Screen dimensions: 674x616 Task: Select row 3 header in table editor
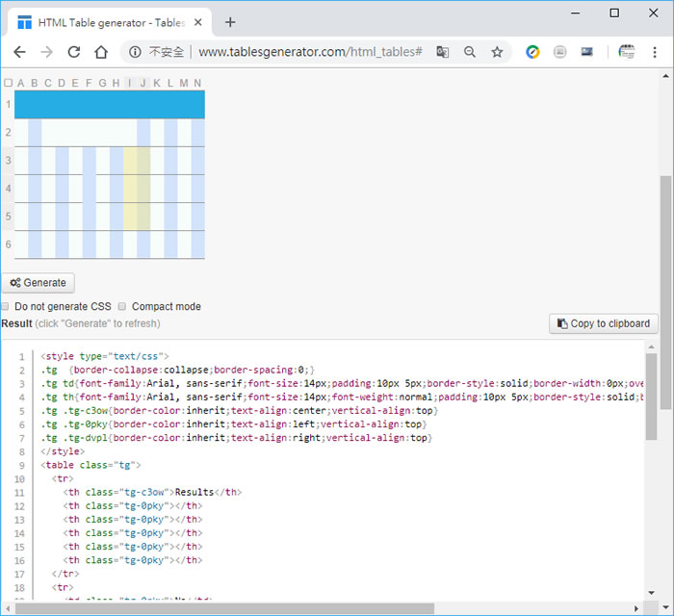(x=8, y=160)
